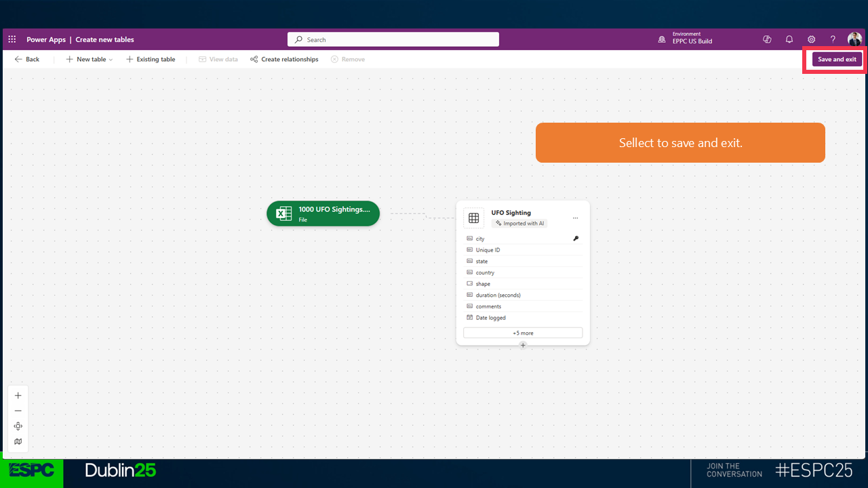Click the fit to view icon

pos(18,426)
